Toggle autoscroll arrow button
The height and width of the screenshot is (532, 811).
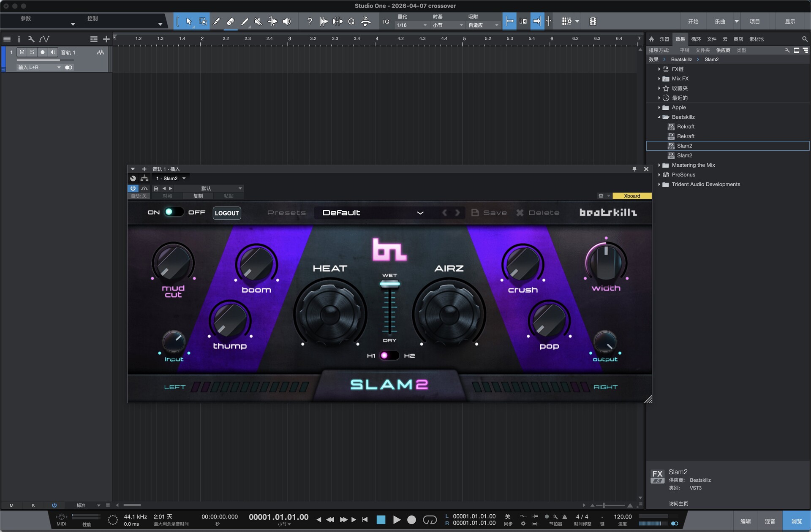[x=537, y=21]
